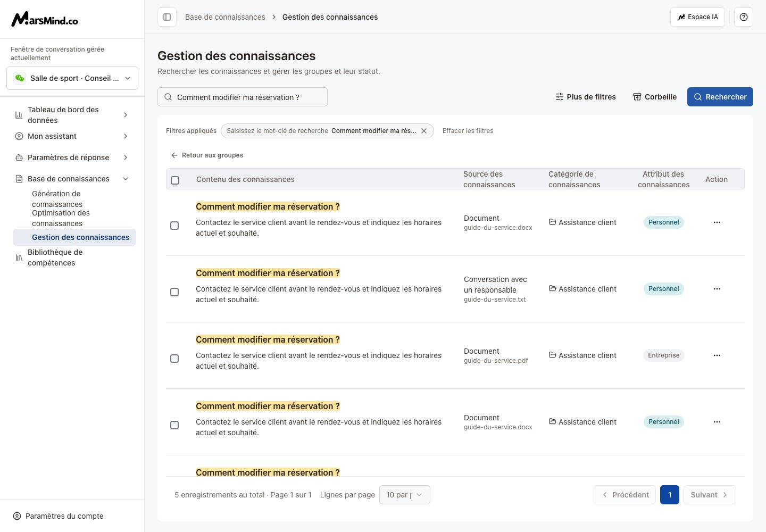766x532 pixels.
Task: Open Optimisation des connaissances submenu item
Action: tap(74, 218)
